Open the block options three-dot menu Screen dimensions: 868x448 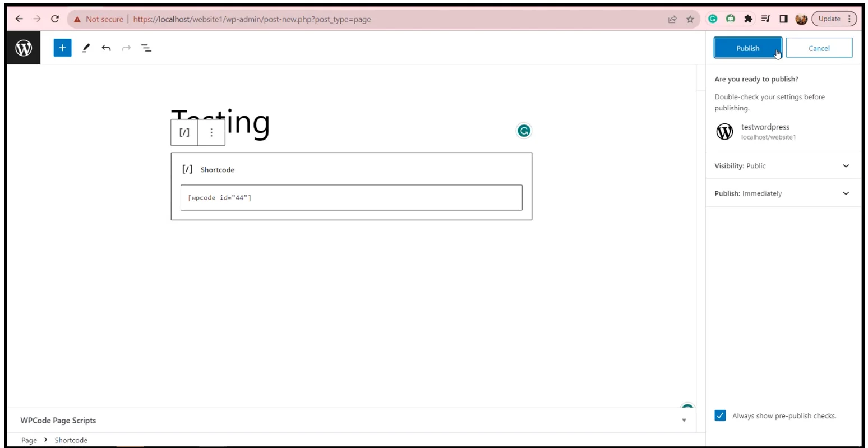click(x=211, y=133)
